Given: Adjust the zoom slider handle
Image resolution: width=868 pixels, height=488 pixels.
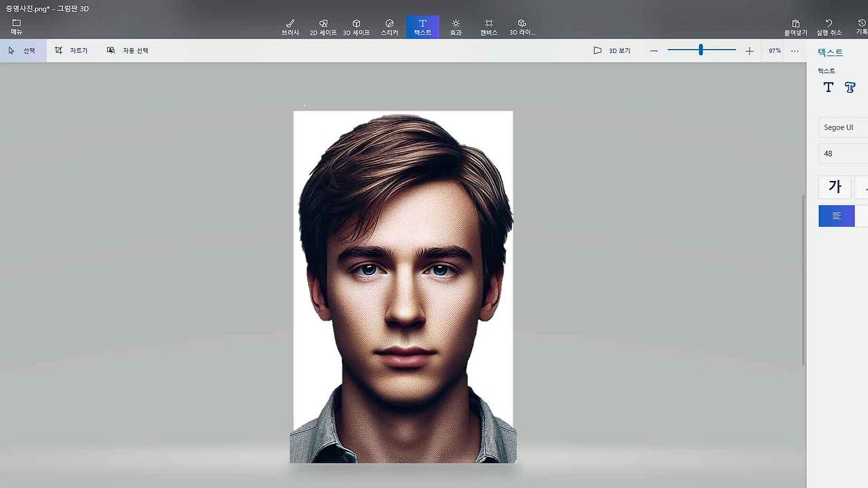Looking at the screenshot, I should pos(701,50).
